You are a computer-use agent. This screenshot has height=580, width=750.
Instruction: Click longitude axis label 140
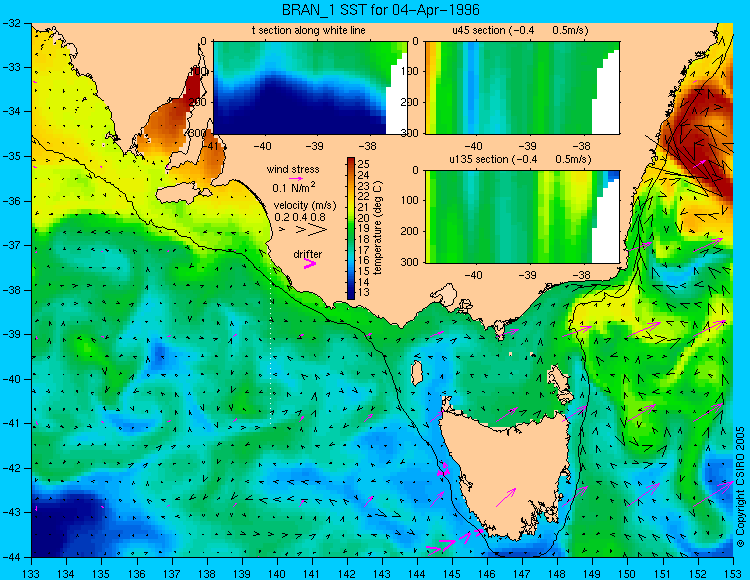(277, 573)
